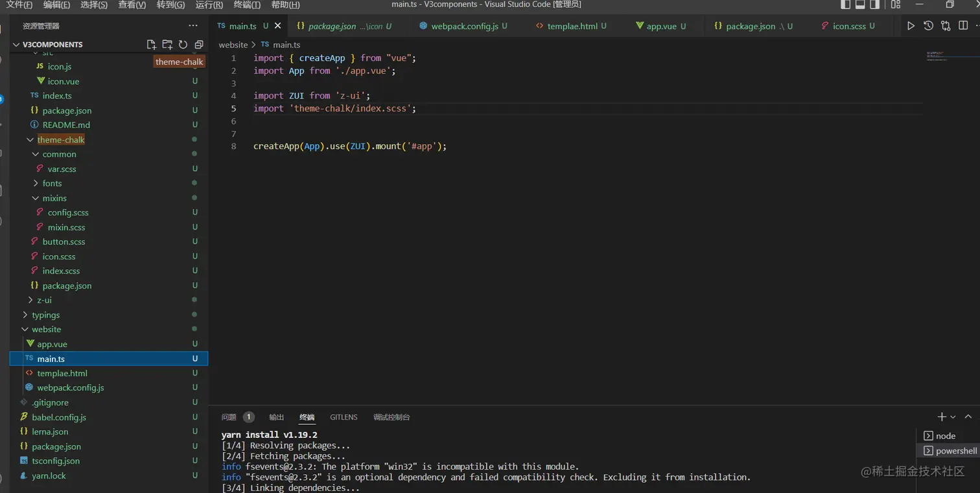Open explorer panel more actions ellipsis
The width and height of the screenshot is (980, 493).
point(193,26)
